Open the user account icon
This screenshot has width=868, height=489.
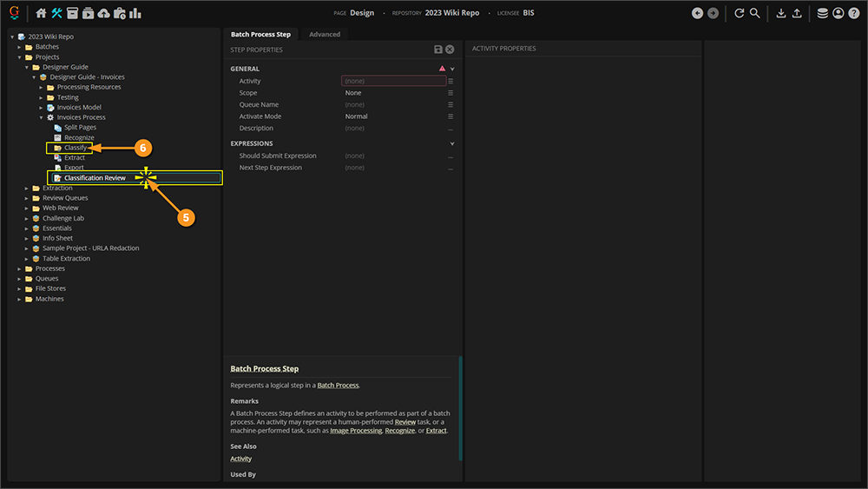coord(838,13)
